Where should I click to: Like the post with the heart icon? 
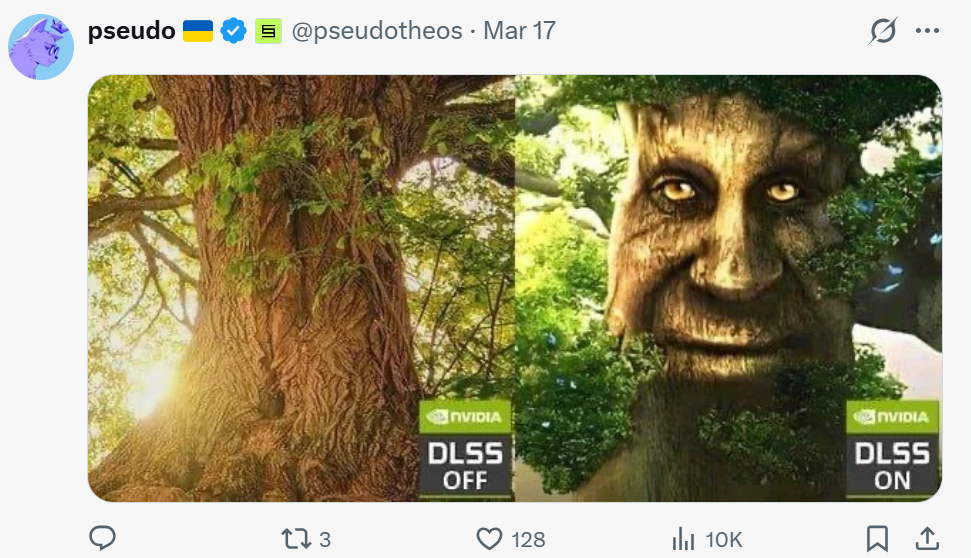click(x=488, y=539)
